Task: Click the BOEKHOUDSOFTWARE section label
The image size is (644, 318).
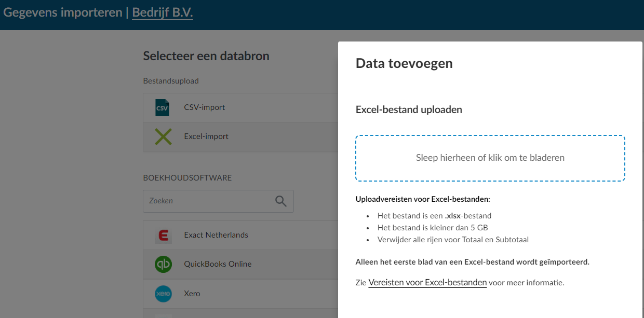Action: coord(187,178)
